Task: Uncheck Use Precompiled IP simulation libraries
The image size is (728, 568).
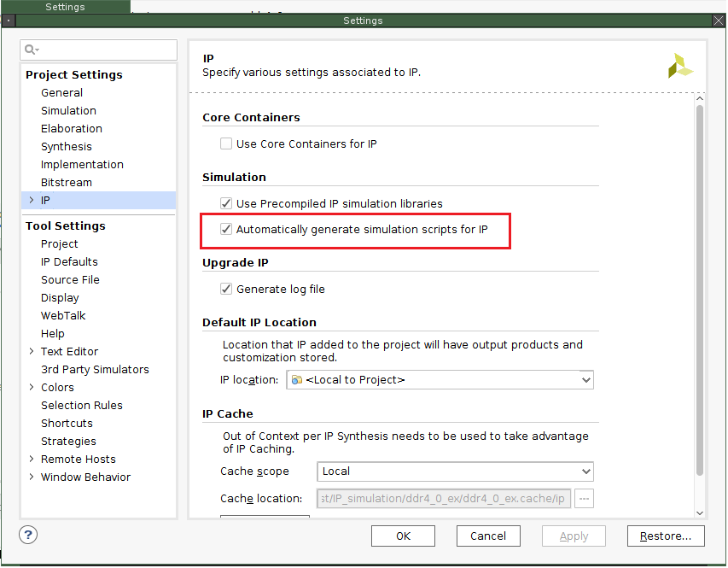Action: 226,204
